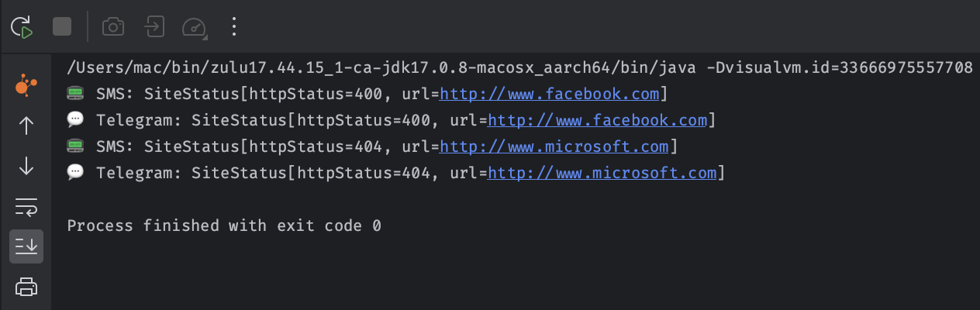This screenshot has height=310, width=980.
Task: Click the Rerun program icon
Action: pos(22,27)
